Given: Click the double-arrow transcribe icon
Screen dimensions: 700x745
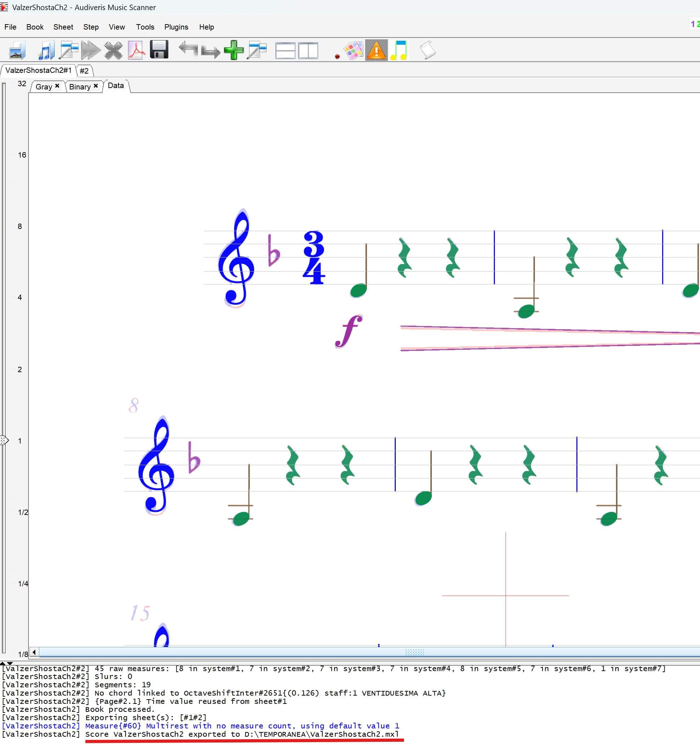Looking at the screenshot, I should (90, 50).
